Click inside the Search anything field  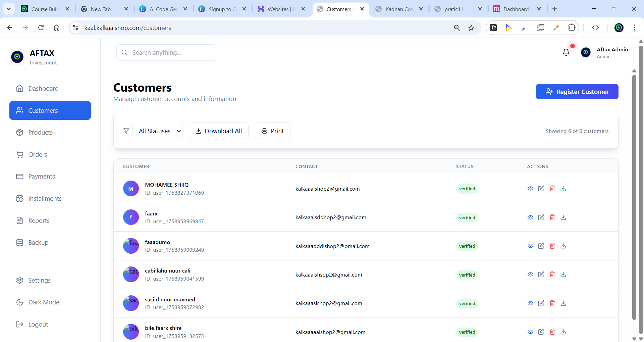pyautogui.click(x=167, y=52)
